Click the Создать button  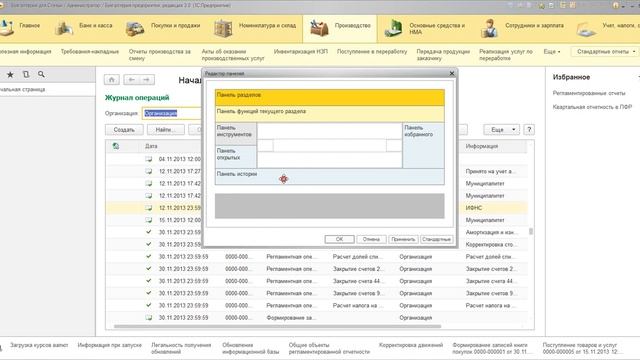[124, 130]
